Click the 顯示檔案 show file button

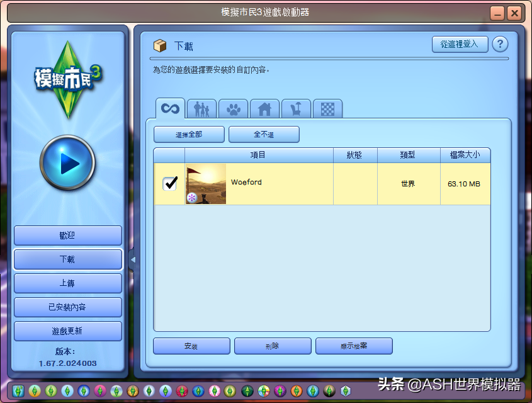coord(354,346)
